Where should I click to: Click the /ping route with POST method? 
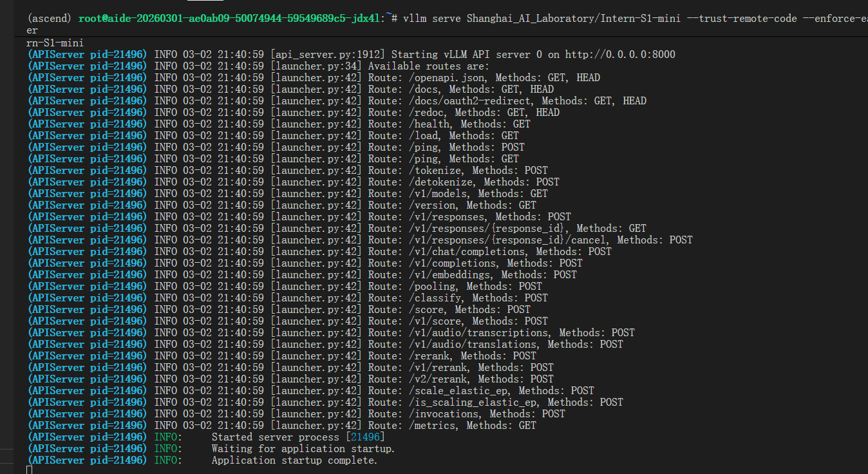423,147
